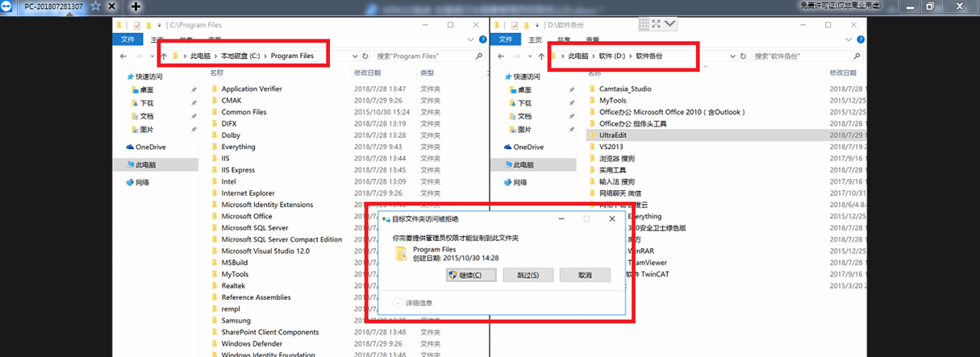Viewport: 980px width, 357px height.
Task: Switch to 主页 tab in 软件备份 window
Action: pyautogui.click(x=535, y=39)
